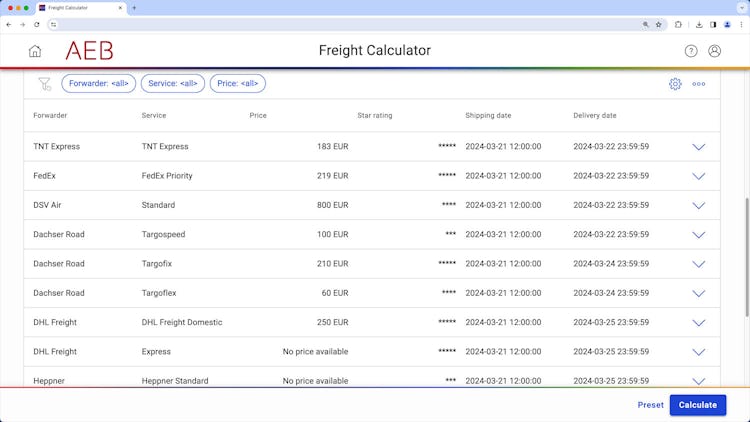Toggle the browser side panel icon
Screen dimensions: 750x422
coord(713,24)
